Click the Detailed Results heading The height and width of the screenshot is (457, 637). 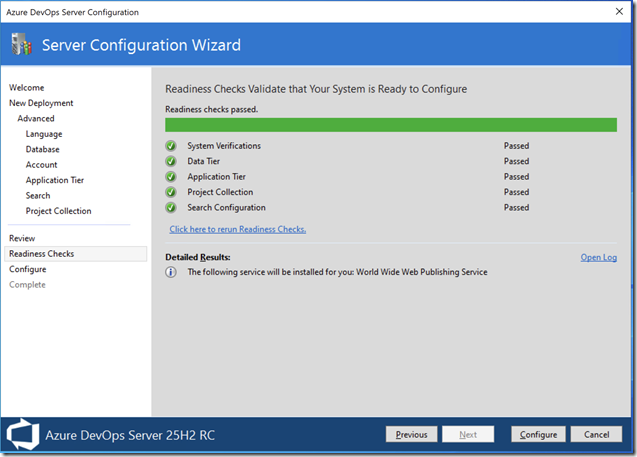click(198, 258)
